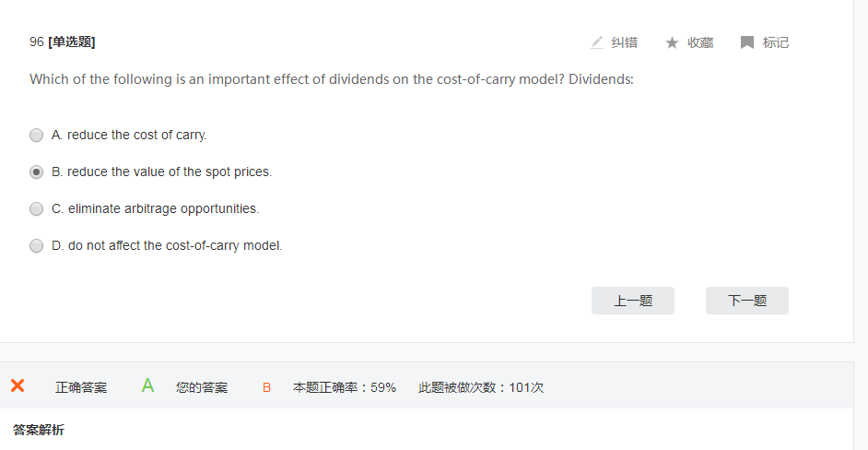Click the green correct answer letter A
The image size is (868, 450).
[x=147, y=386]
